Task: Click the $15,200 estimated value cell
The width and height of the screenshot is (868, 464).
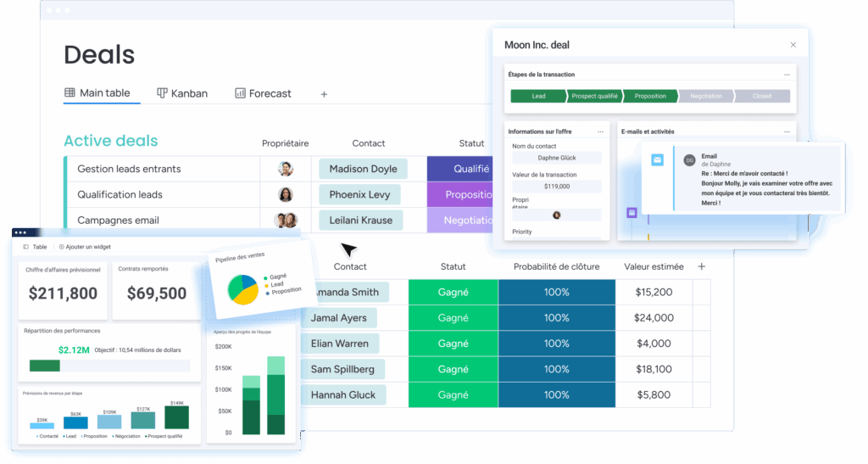Action: pyautogui.click(x=654, y=293)
